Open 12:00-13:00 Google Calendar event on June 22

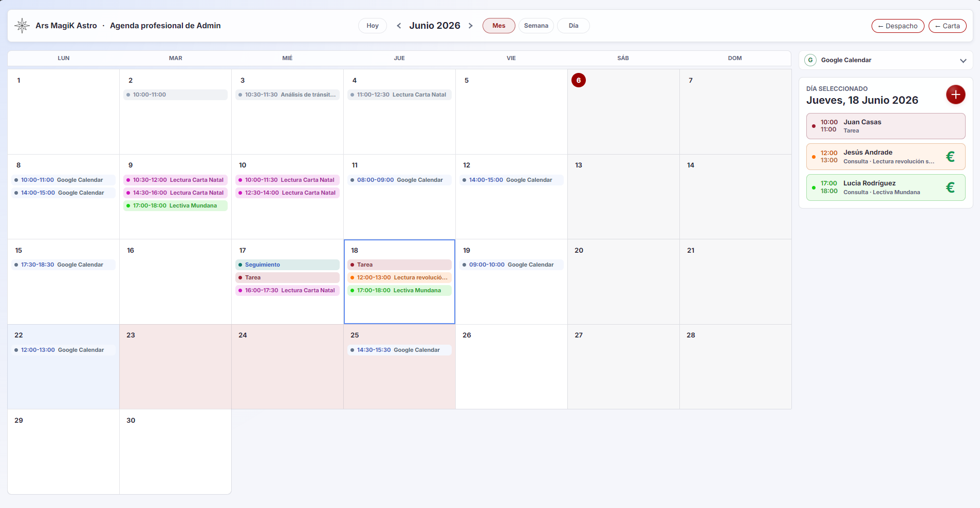(x=63, y=350)
